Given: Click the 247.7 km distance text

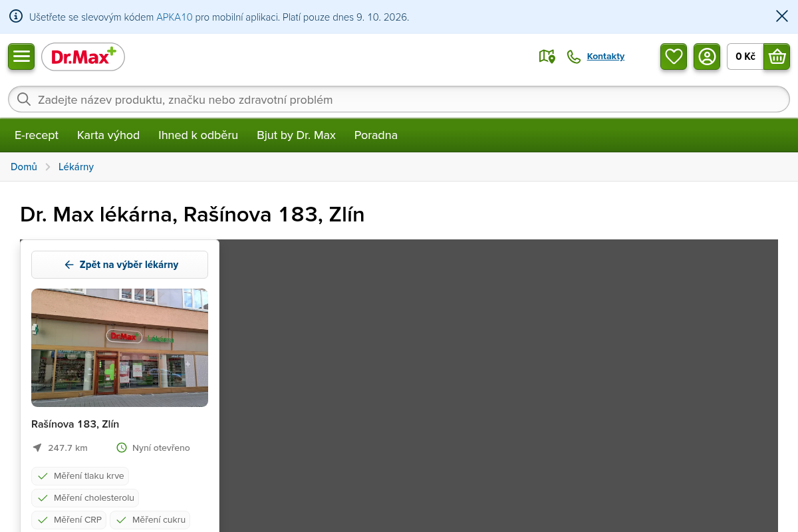Looking at the screenshot, I should tap(68, 448).
